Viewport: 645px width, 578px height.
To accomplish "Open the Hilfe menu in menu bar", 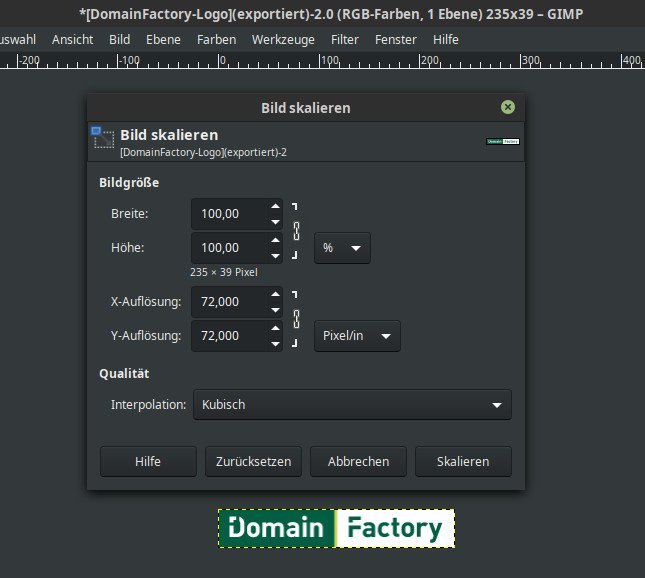I will tap(445, 39).
